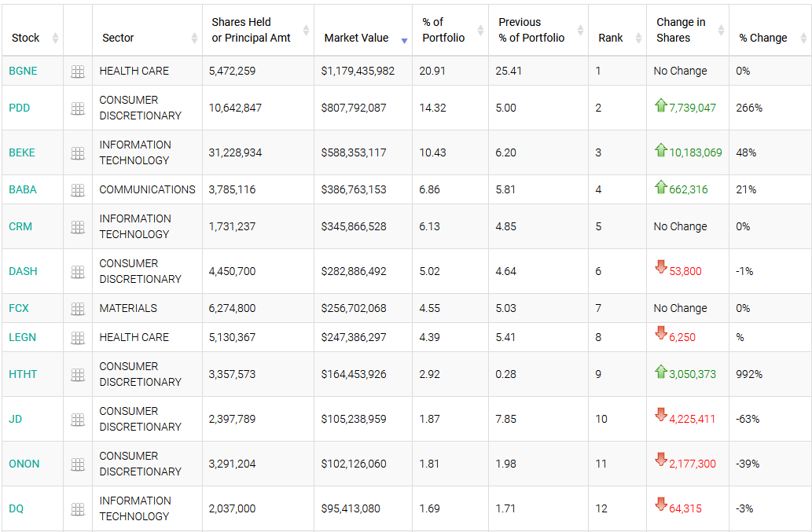This screenshot has width=812, height=532.
Task: Open the table icon in the JD row
Action: 78,420
